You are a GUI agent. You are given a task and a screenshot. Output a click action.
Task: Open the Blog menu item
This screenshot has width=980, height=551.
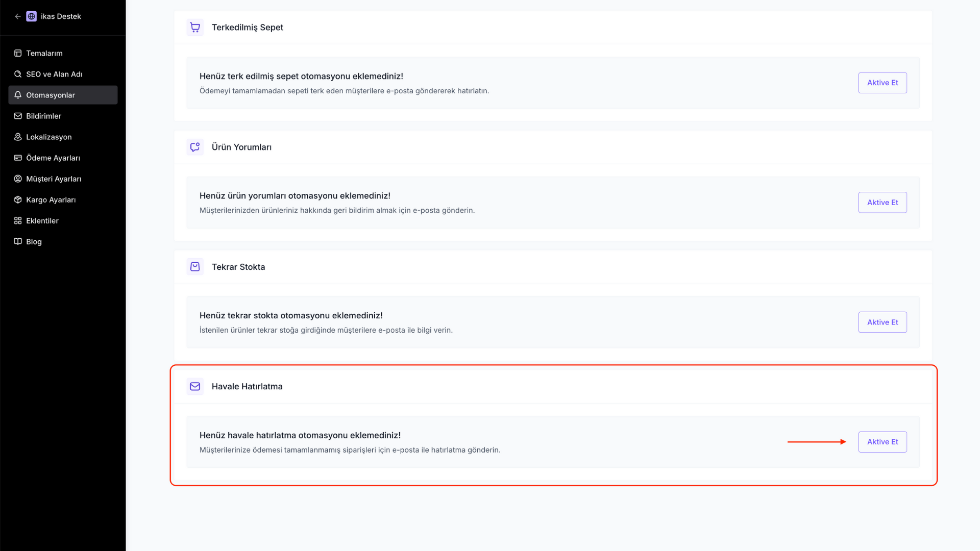pos(63,241)
